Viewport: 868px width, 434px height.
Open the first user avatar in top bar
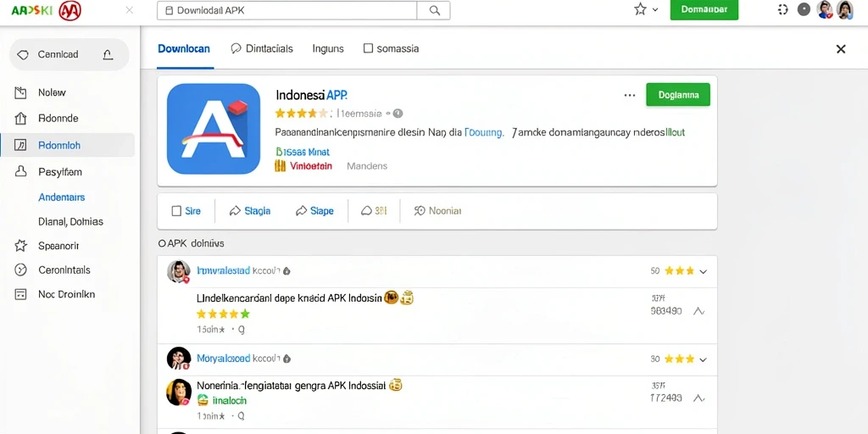pyautogui.click(x=825, y=9)
